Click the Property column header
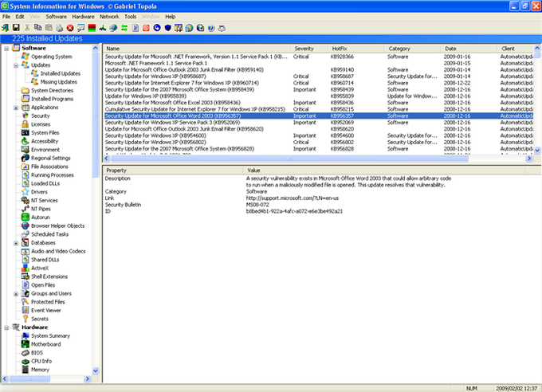The width and height of the screenshot is (542, 392). (x=173, y=171)
